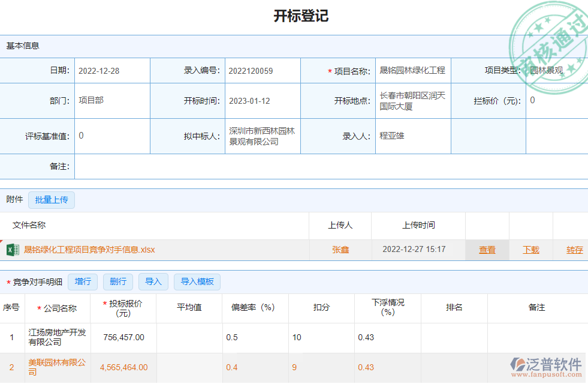Select the 项目名称 field 晟铭园林绿化工程
The height and width of the screenshot is (384, 588).
coord(412,71)
